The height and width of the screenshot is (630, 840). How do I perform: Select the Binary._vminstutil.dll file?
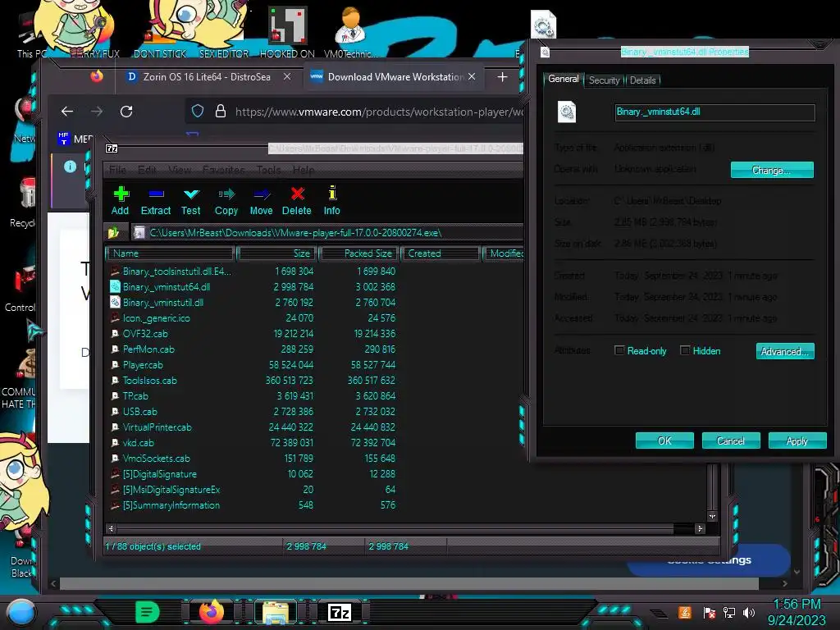(x=163, y=302)
